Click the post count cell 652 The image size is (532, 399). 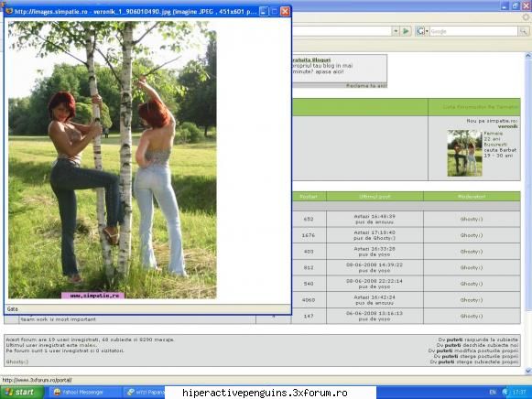[x=309, y=219]
